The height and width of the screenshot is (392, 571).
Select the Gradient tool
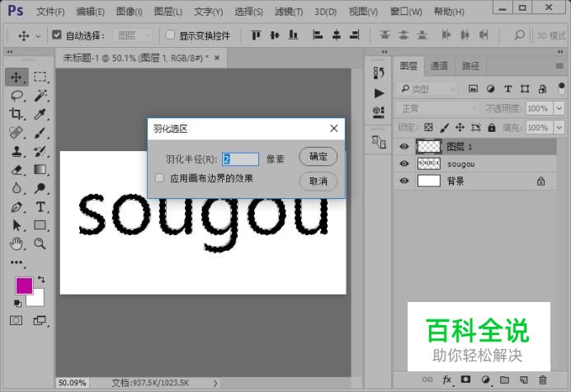[40, 170]
